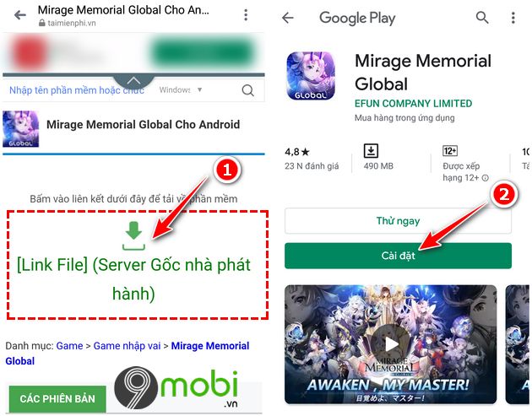The width and height of the screenshot is (532, 416).
Task: Go back using Google Play arrow
Action: click(288, 17)
